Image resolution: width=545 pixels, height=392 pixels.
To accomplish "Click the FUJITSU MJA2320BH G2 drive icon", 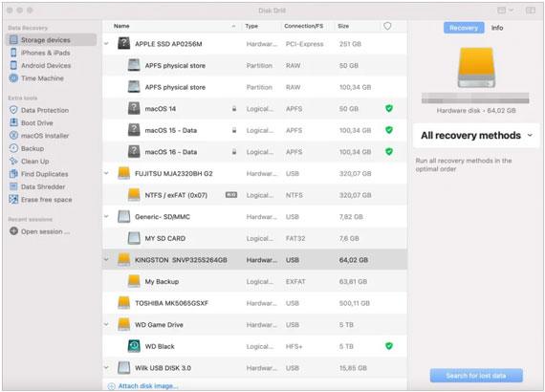I will click(124, 173).
